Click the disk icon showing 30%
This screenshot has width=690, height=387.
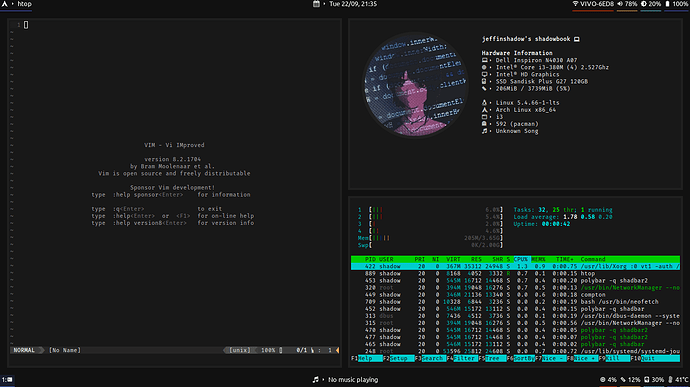pyautogui.click(x=646, y=380)
